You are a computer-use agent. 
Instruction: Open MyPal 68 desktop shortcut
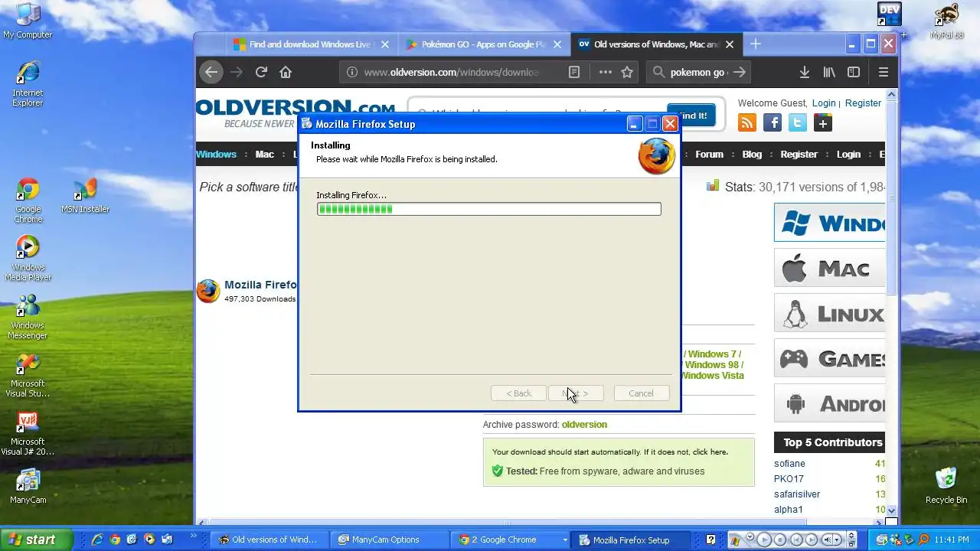point(946,21)
